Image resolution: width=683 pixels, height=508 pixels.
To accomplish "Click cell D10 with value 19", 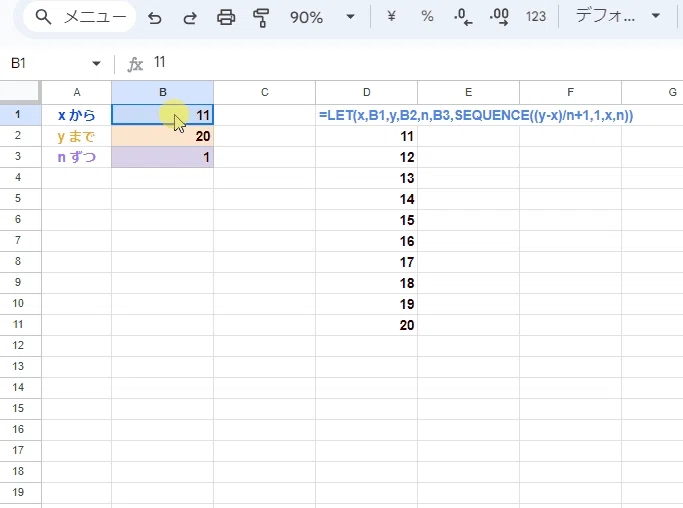I will [366, 304].
